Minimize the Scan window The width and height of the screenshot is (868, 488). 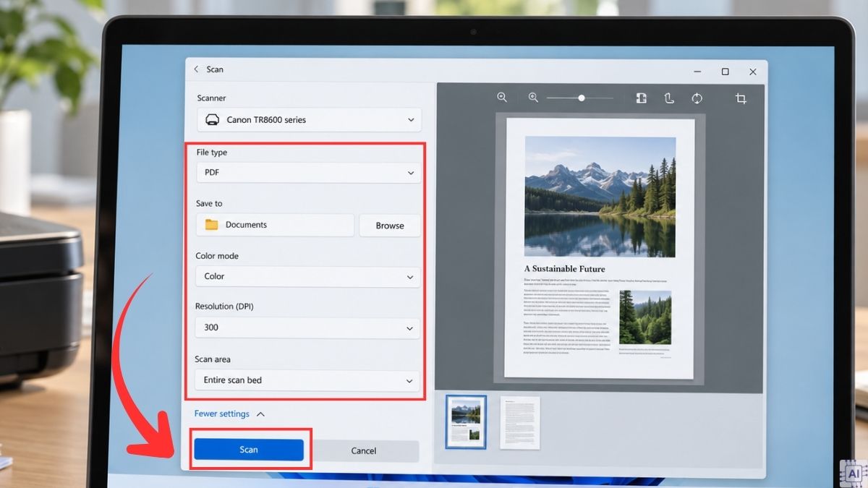pyautogui.click(x=697, y=72)
